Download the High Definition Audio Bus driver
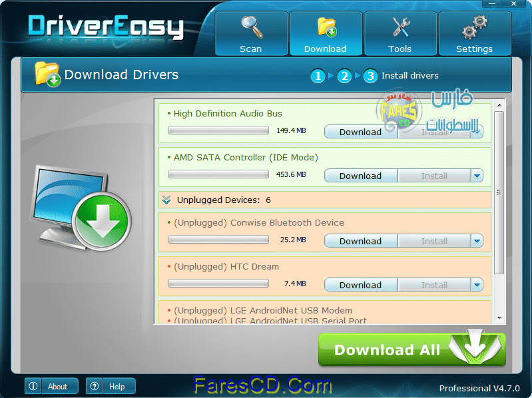The width and height of the screenshot is (532, 398). coord(360,132)
